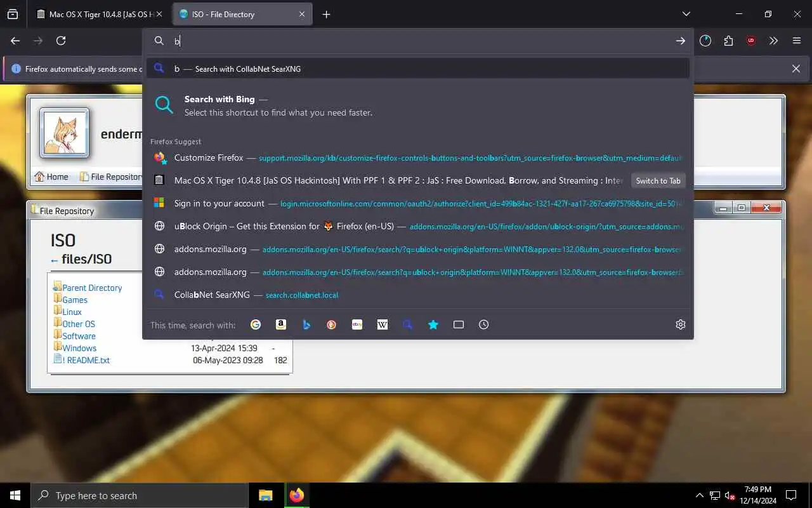
Task: Open the Windows folder
Action: pos(79,348)
